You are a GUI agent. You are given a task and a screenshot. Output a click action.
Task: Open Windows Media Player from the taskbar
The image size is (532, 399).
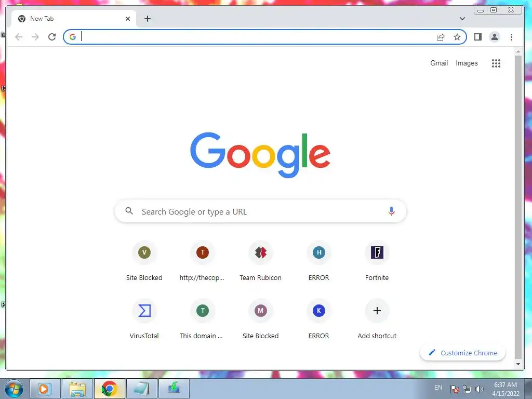point(45,389)
